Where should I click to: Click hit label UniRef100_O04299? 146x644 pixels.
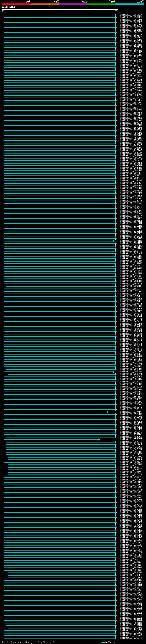131,95
